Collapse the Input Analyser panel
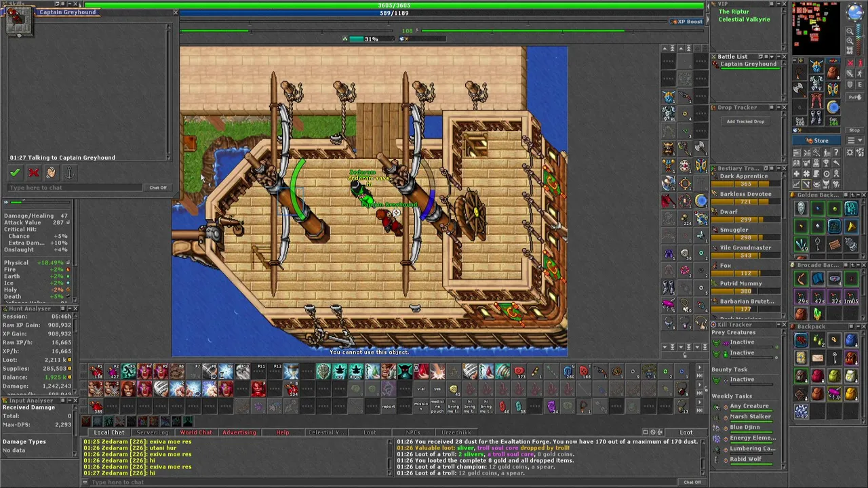868x488 pixels. click(x=70, y=401)
